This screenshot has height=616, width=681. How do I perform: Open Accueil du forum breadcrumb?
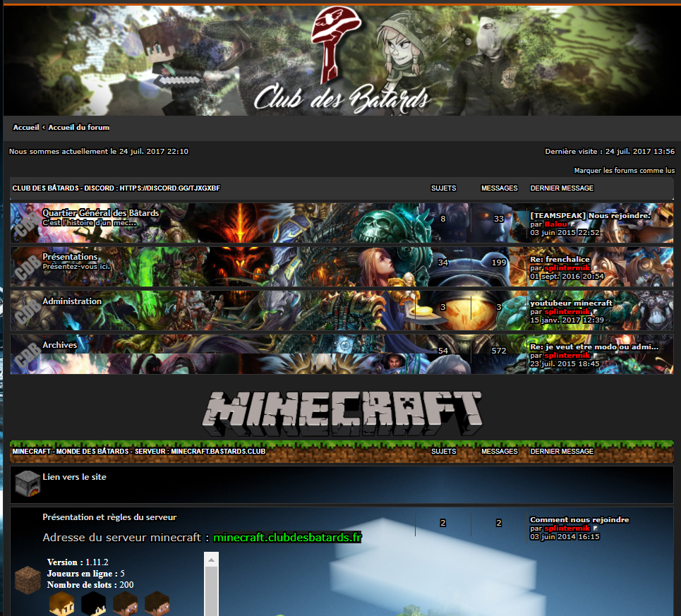pyautogui.click(x=78, y=127)
